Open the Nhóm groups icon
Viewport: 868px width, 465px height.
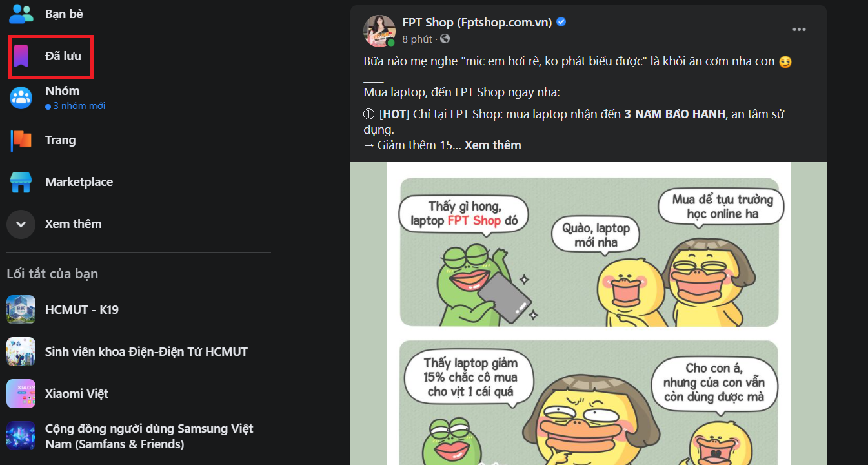click(x=21, y=98)
